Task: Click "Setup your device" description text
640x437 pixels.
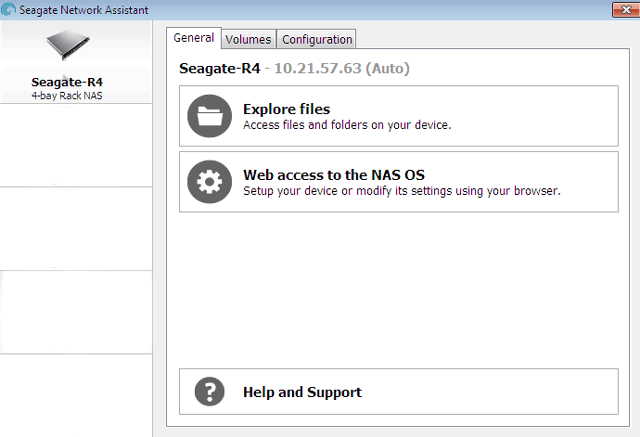Action: tap(401, 190)
